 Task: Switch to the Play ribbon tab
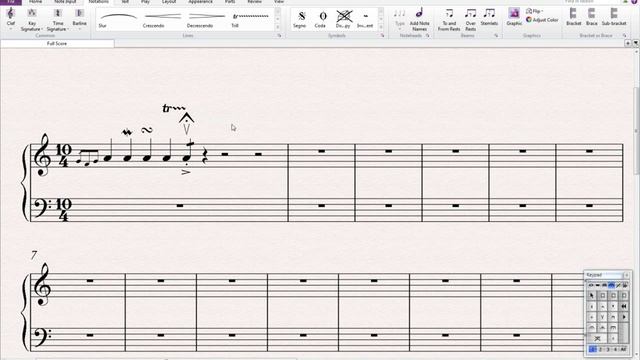pyautogui.click(x=145, y=2)
